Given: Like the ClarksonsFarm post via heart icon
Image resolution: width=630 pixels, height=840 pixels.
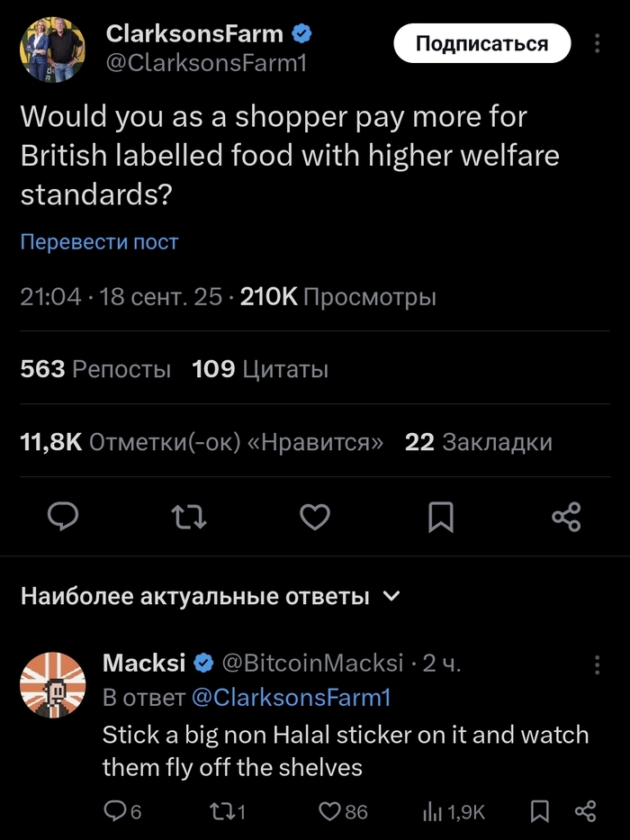Looking at the screenshot, I should coord(314,517).
